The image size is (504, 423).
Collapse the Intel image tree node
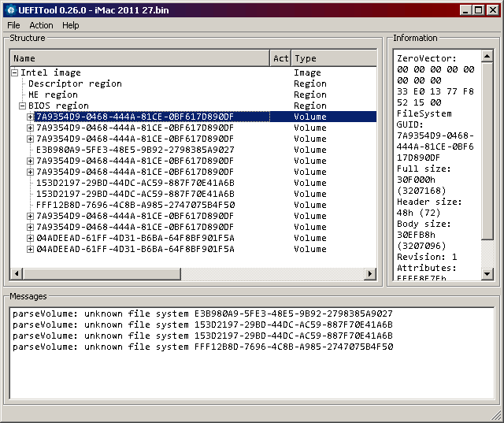(x=15, y=72)
